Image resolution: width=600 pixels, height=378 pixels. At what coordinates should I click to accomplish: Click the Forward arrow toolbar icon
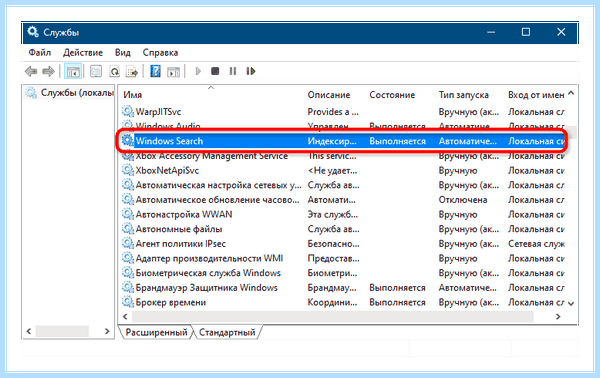click(x=49, y=71)
